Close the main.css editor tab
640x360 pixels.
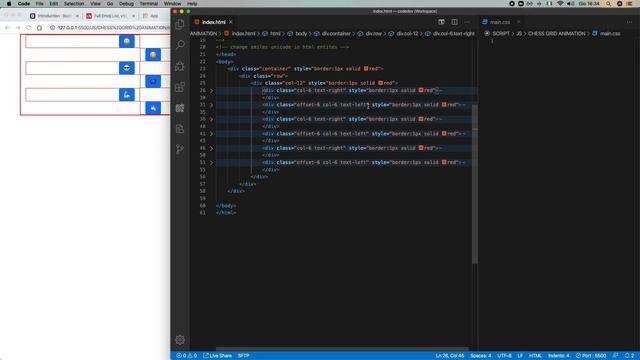(518, 22)
